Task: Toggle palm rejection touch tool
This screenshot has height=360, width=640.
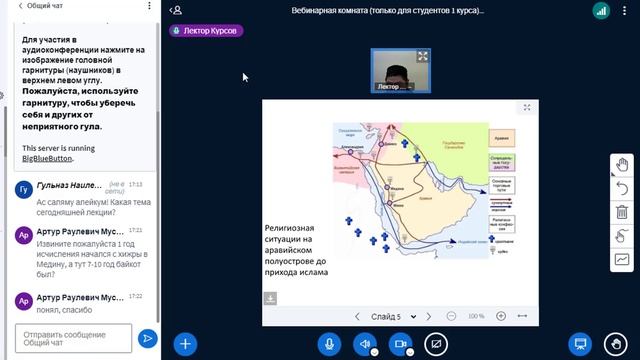Action: coord(622,236)
